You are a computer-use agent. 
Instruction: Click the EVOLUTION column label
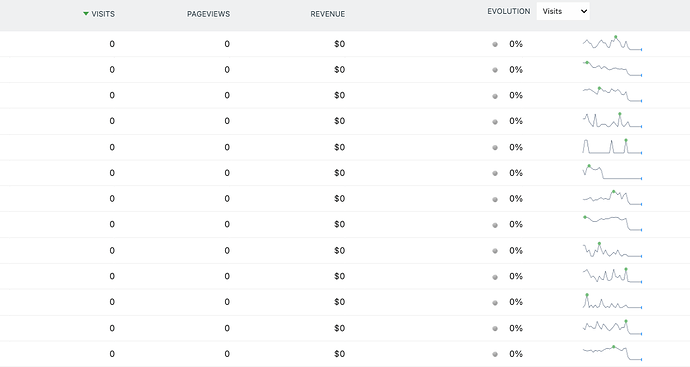(508, 11)
